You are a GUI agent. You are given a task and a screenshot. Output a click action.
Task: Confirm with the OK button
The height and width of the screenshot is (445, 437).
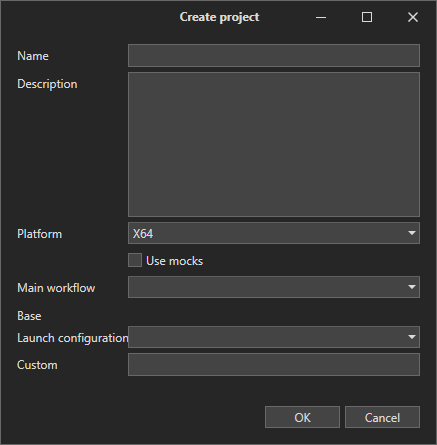click(302, 417)
